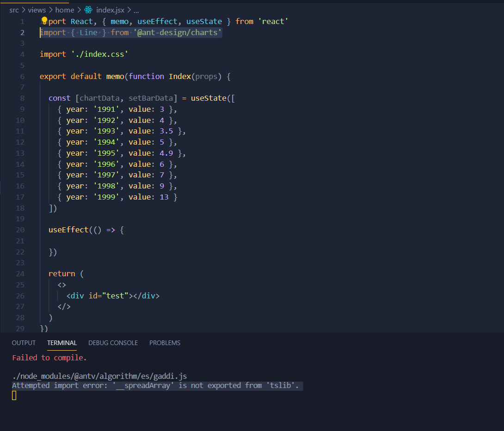The image size is (504, 431).
Task: Click the 'home' breadcrumb segment
Action: 65,10
